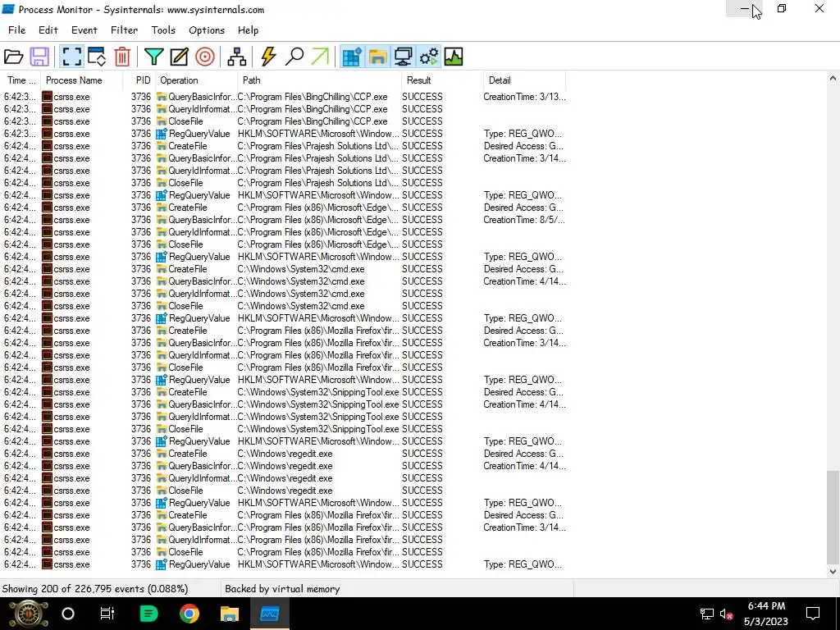Select the QueryBasicInfor row for BingChilling\CCP.exe
Image resolution: width=840 pixels, height=630 pixels.
pos(284,97)
